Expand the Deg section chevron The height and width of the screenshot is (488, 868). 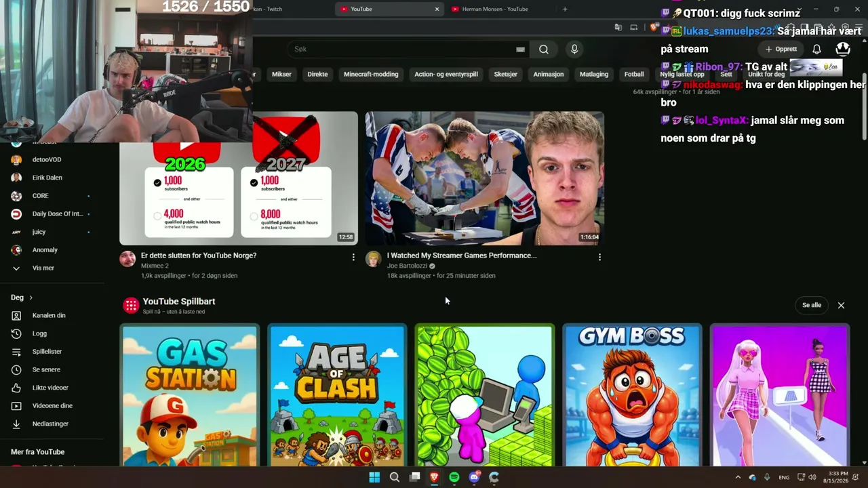[31, 298]
